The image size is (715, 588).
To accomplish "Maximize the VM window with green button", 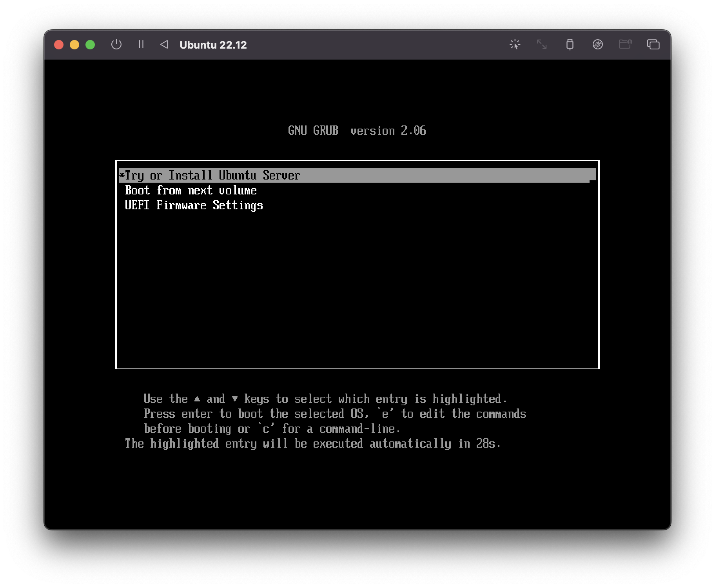I will 90,45.
